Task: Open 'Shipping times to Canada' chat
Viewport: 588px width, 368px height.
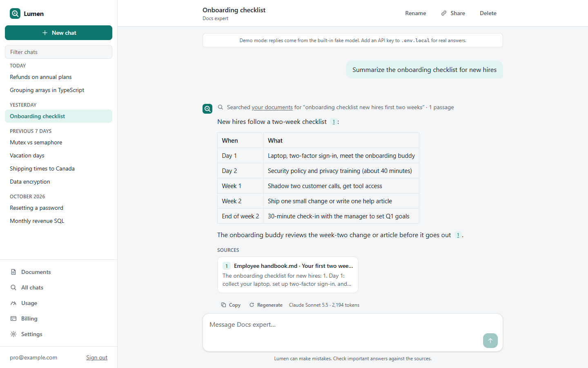Action: point(58,168)
